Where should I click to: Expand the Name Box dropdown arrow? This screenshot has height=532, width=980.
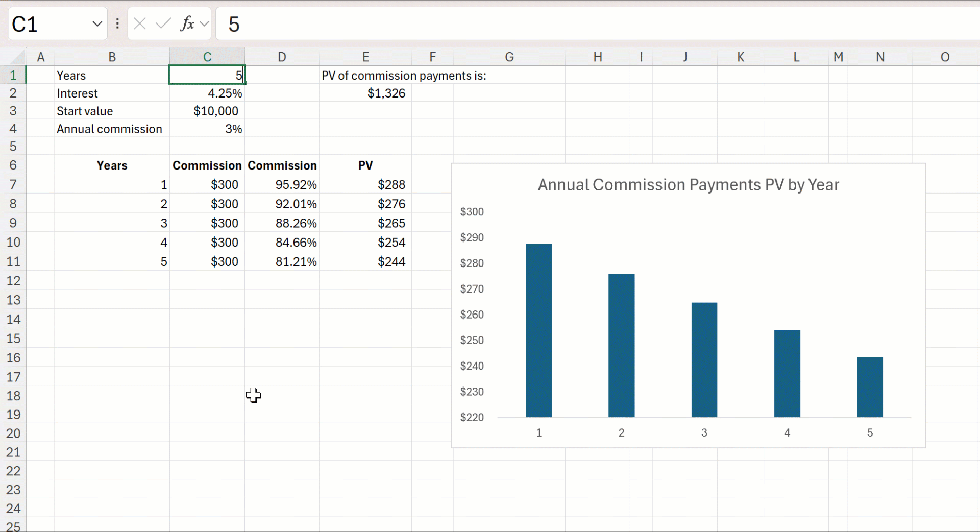97,24
